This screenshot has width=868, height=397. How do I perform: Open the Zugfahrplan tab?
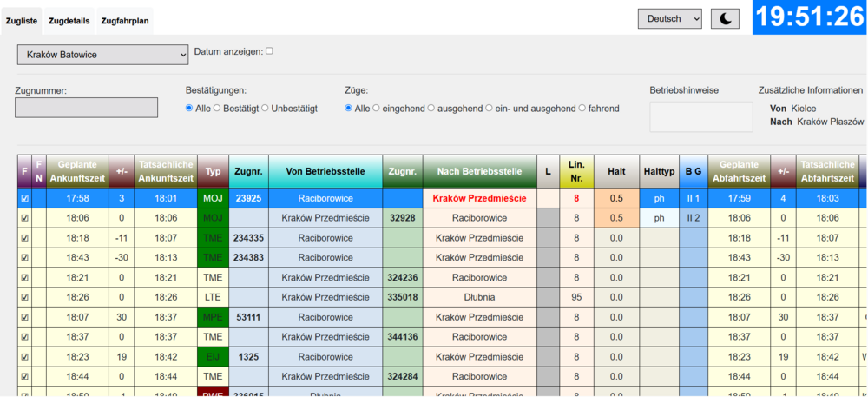[124, 20]
